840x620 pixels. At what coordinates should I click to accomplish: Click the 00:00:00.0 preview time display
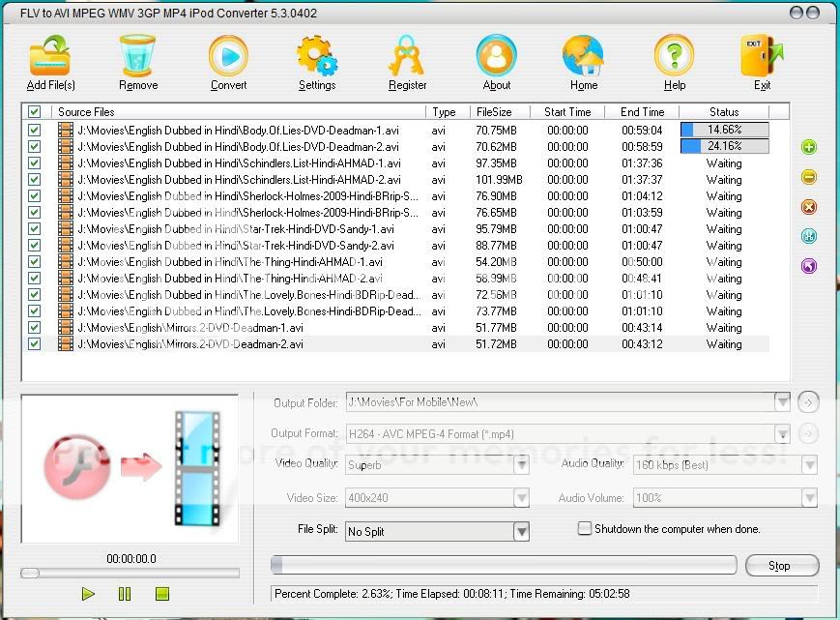(x=131, y=559)
